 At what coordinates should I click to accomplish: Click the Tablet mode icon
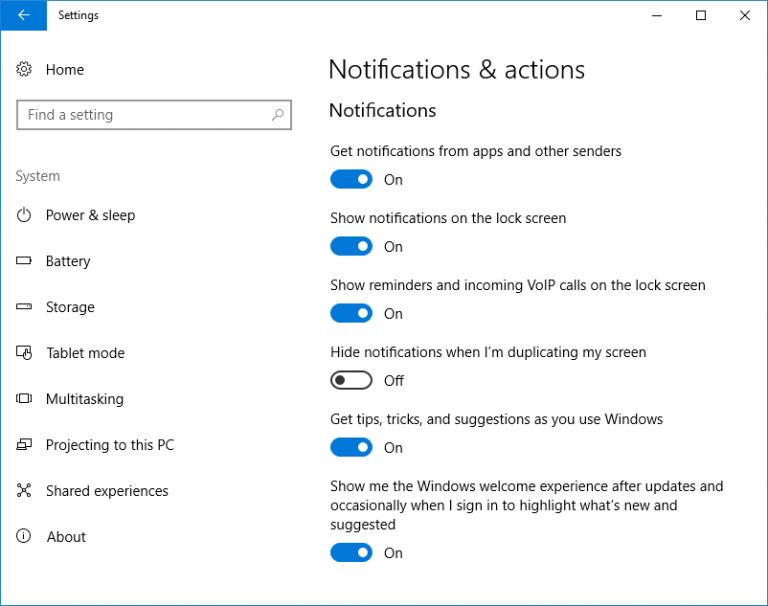[24, 353]
